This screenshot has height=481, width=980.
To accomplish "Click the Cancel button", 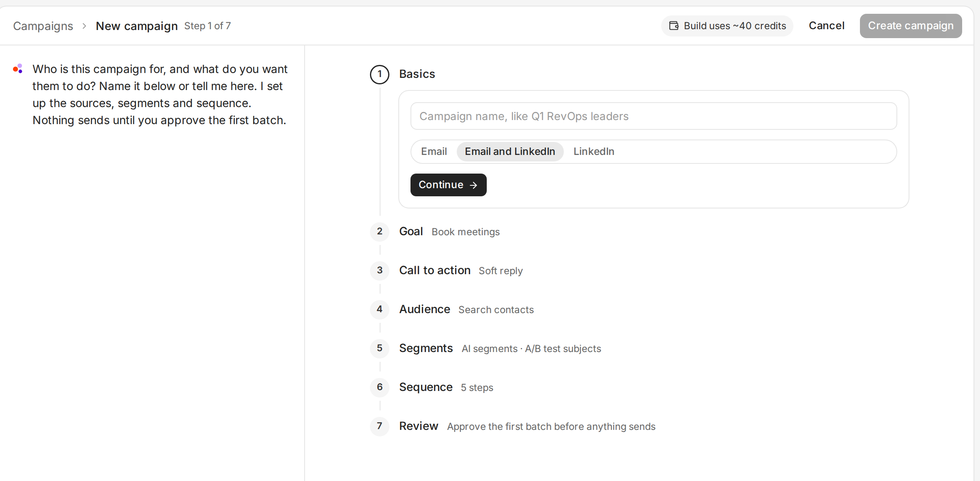I will [x=827, y=26].
